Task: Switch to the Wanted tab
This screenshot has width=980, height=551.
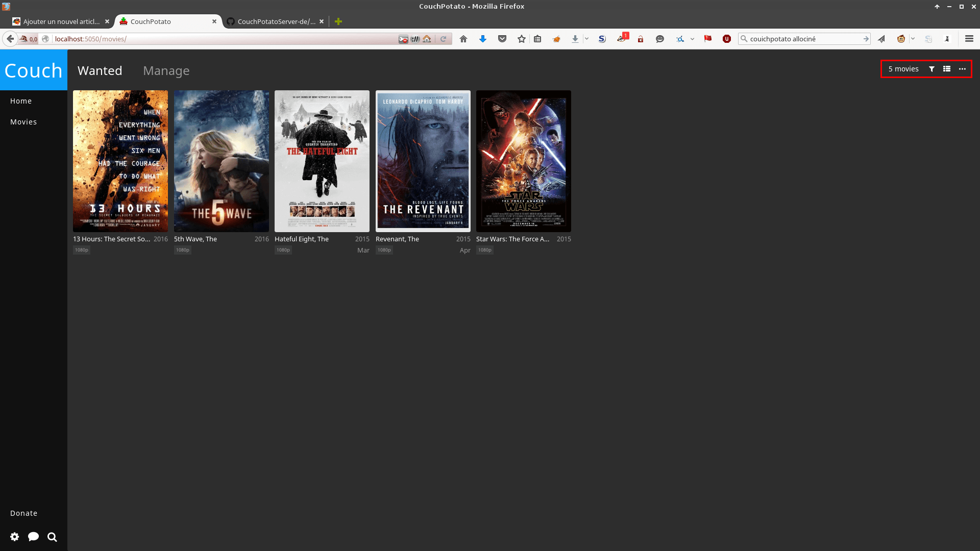Action: point(100,70)
